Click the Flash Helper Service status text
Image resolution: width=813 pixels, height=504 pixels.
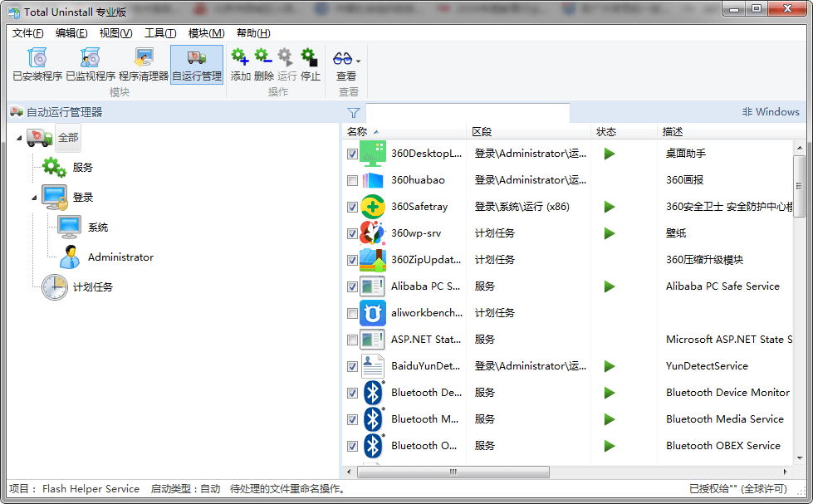(91, 489)
